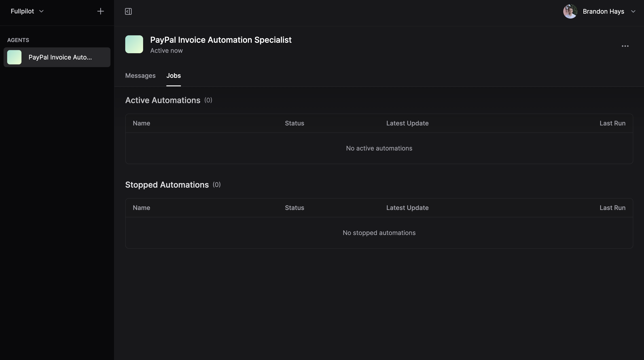644x360 pixels.
Task: Click Last Run header in Active Automations
Action: (x=612, y=123)
